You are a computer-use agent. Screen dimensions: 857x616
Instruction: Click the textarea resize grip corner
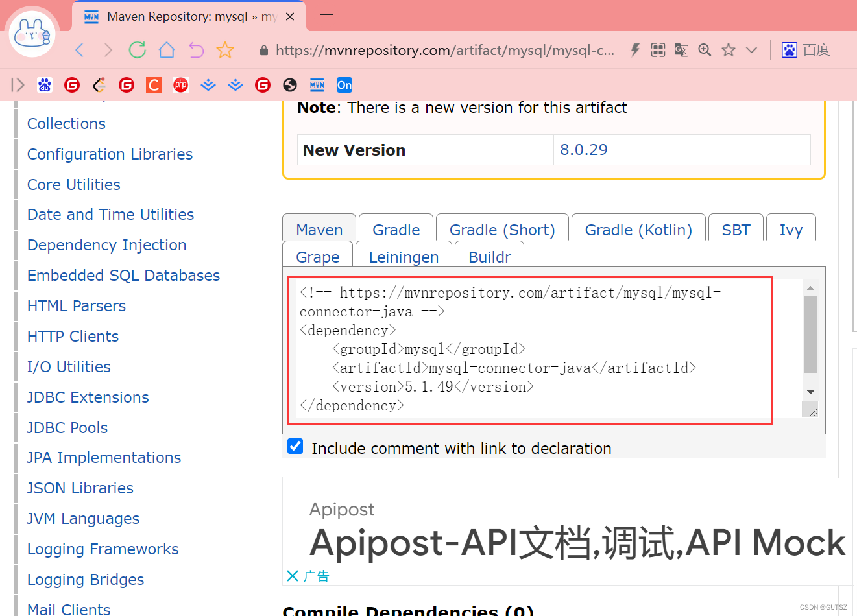pos(811,410)
